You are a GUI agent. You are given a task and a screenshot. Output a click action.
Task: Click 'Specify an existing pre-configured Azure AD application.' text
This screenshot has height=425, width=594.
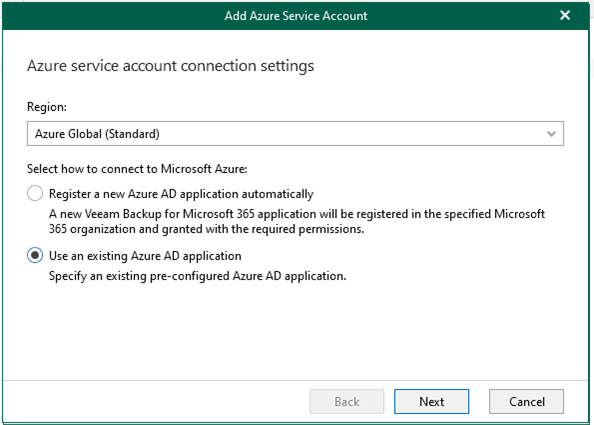(197, 276)
